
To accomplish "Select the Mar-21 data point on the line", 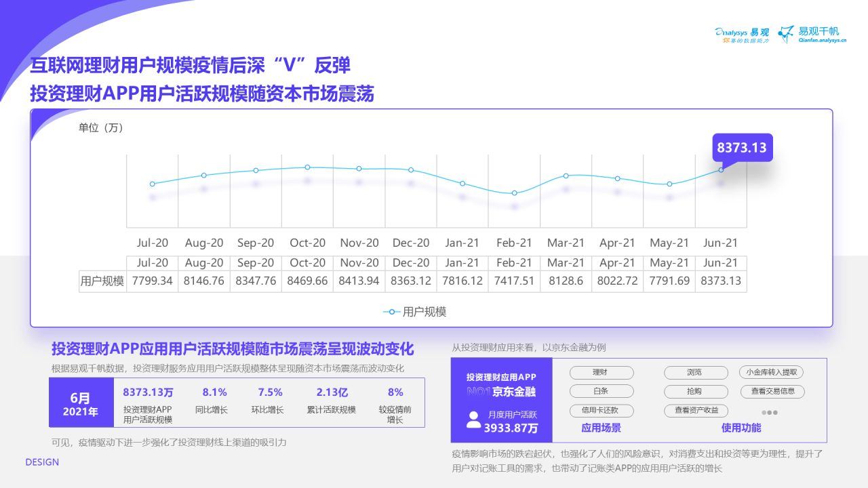I will coord(566,176).
